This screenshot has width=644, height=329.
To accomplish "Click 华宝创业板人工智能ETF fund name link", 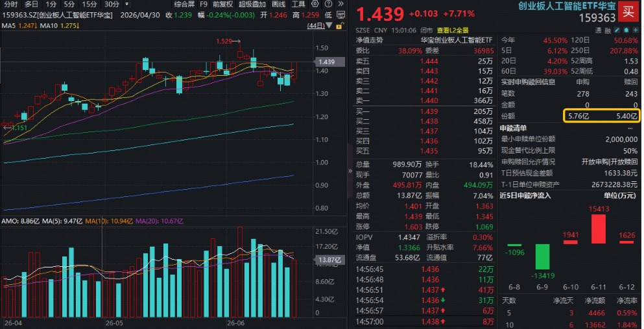I will (x=457, y=40).
